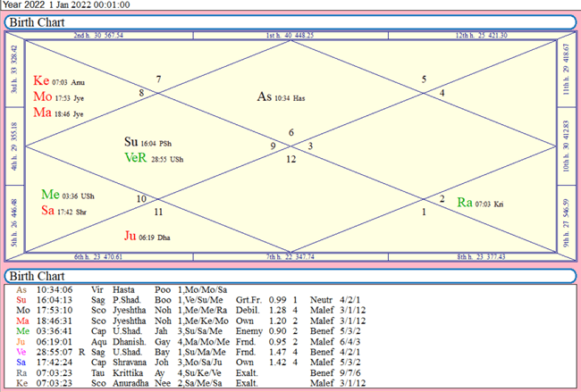Select the '10th h.' label on right border
The width and height of the screenshot is (581, 392).
tap(564, 145)
